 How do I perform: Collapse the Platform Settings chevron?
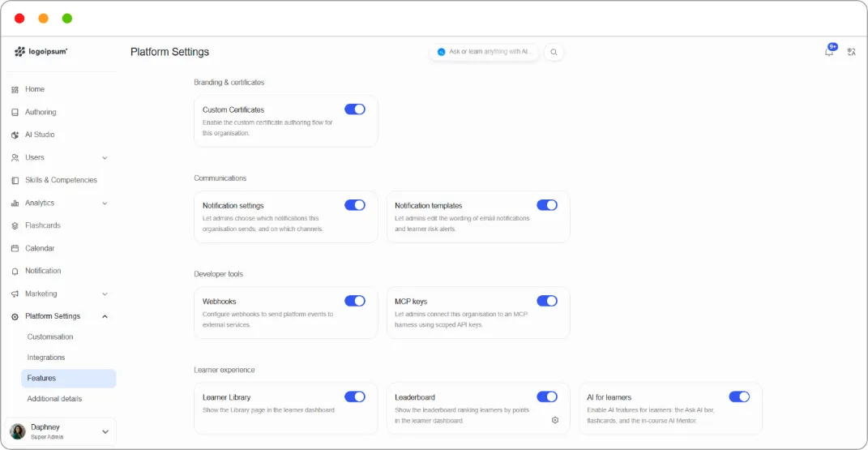105,316
